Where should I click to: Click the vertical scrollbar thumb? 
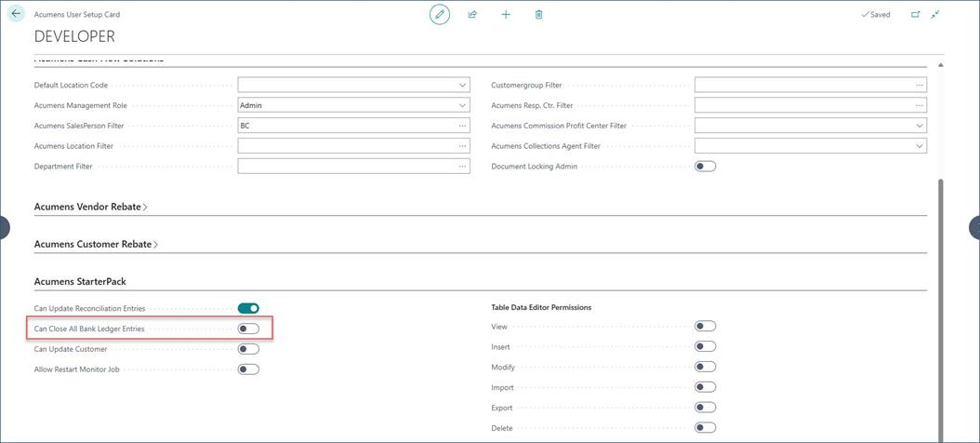(941, 310)
